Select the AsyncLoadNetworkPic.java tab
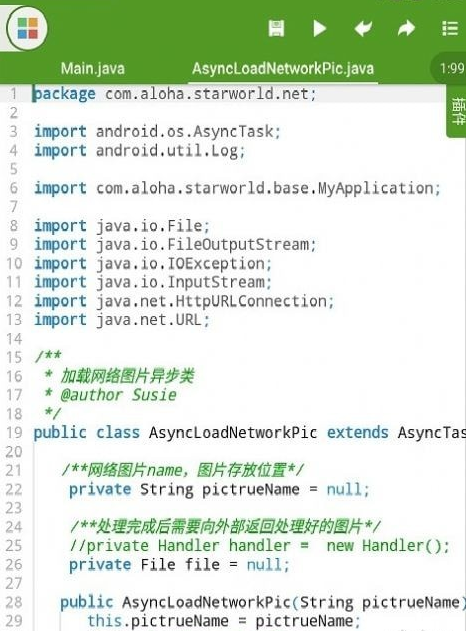Viewport: 466px width, 631px height. pyautogui.click(x=283, y=68)
